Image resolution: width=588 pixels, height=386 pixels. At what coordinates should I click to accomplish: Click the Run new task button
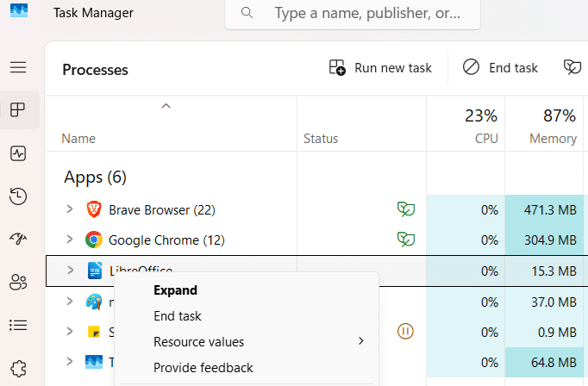click(380, 68)
